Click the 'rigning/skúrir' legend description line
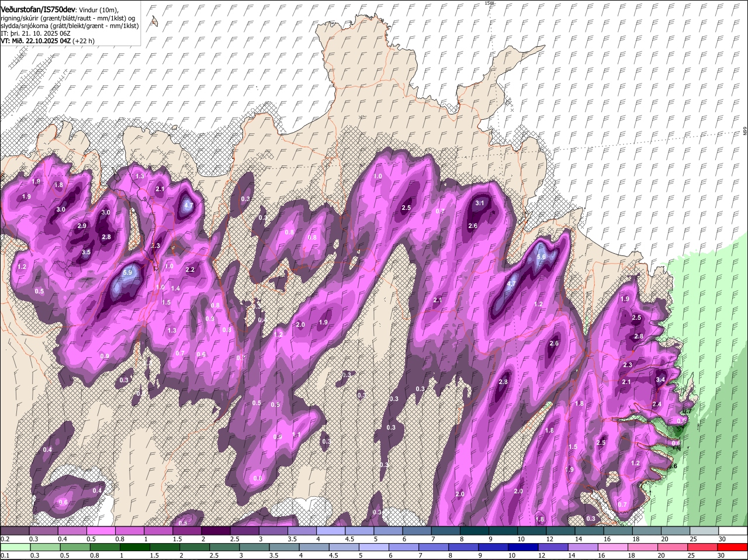 68,18
